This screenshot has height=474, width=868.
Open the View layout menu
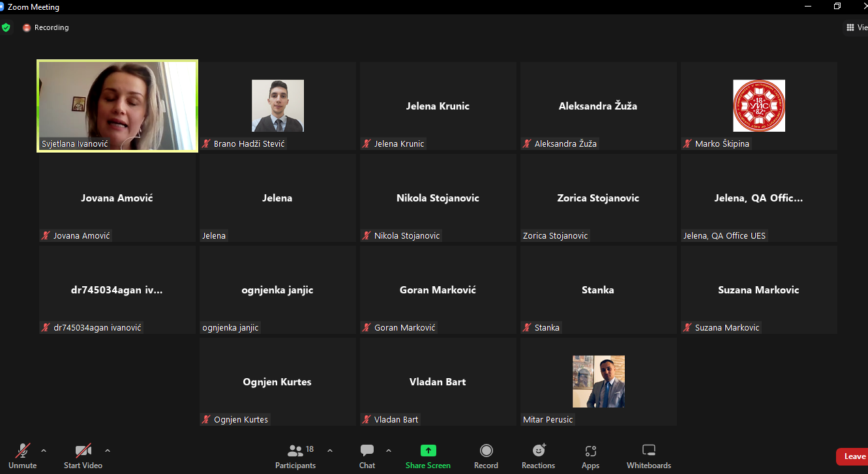[x=857, y=27]
